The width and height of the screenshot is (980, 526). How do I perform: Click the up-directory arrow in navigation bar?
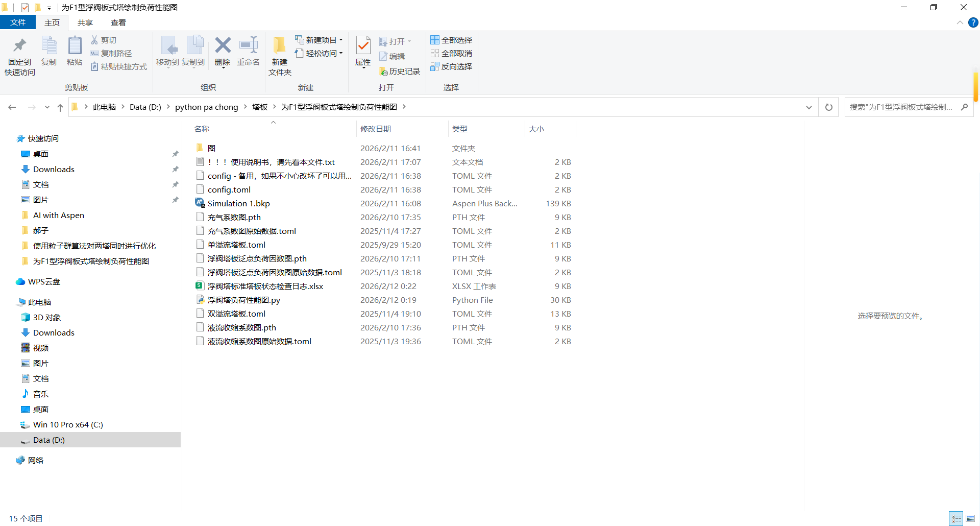pos(60,107)
